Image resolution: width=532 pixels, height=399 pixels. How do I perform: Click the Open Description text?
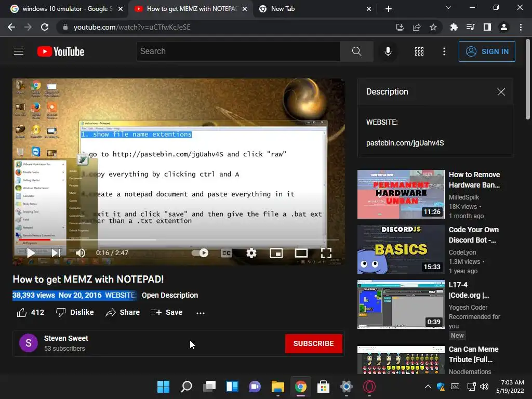tap(170, 295)
